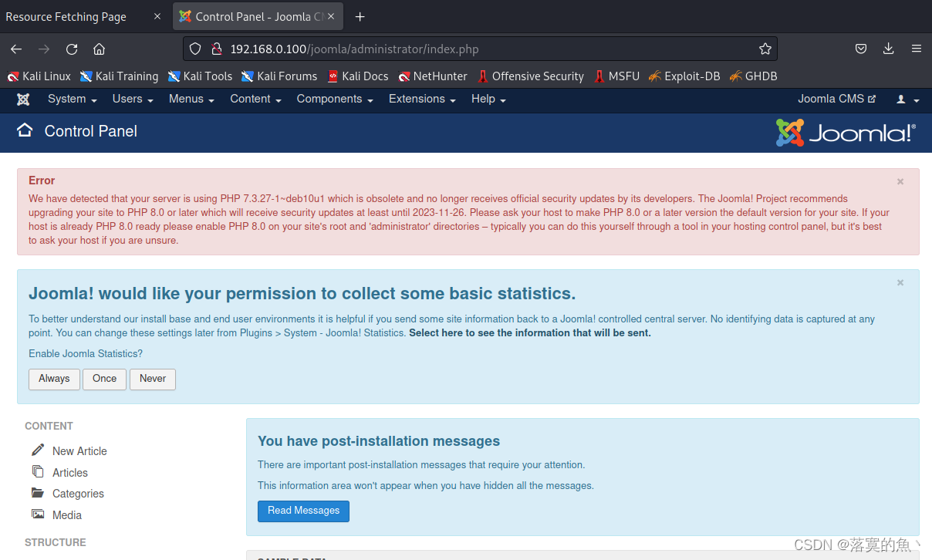Click 'Enable Joomla Statistics?' text
Viewport: 932px width, 560px height.
point(86,354)
